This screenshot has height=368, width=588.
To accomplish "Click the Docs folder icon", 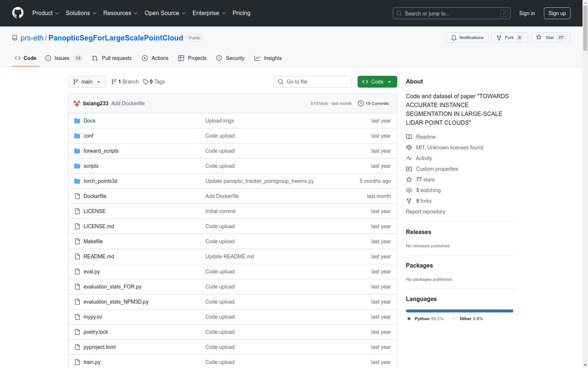I will pos(77,121).
